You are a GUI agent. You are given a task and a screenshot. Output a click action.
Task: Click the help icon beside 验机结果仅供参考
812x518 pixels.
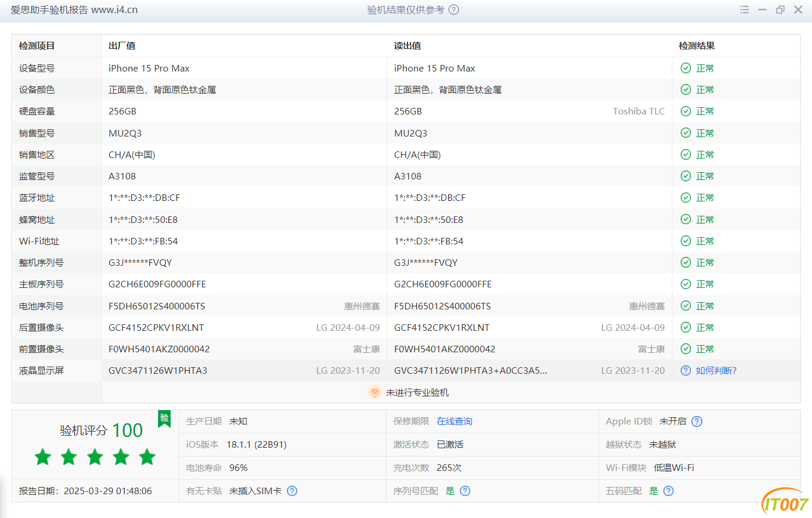click(453, 10)
